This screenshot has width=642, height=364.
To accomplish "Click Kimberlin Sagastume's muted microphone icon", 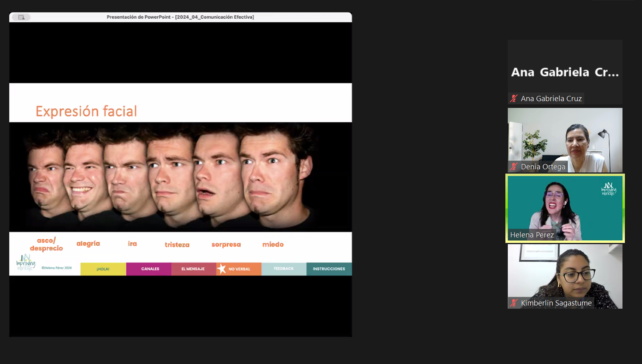I will [514, 303].
